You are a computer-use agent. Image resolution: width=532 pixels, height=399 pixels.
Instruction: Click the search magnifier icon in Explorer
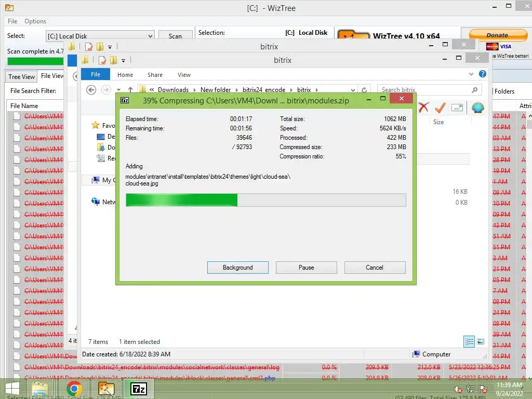pyautogui.click(x=475, y=90)
